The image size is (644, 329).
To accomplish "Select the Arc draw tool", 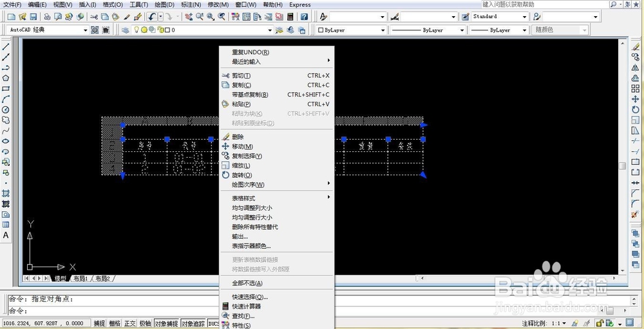I will tap(6, 99).
